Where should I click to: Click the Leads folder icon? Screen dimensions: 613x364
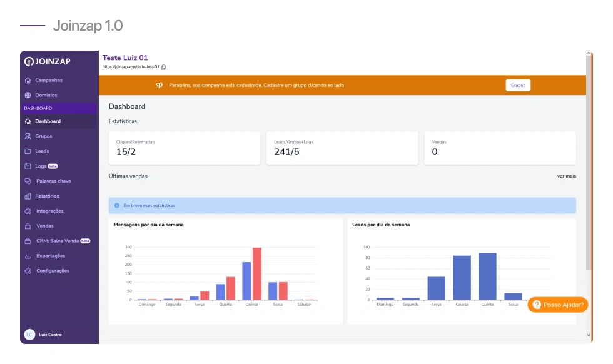tap(28, 151)
